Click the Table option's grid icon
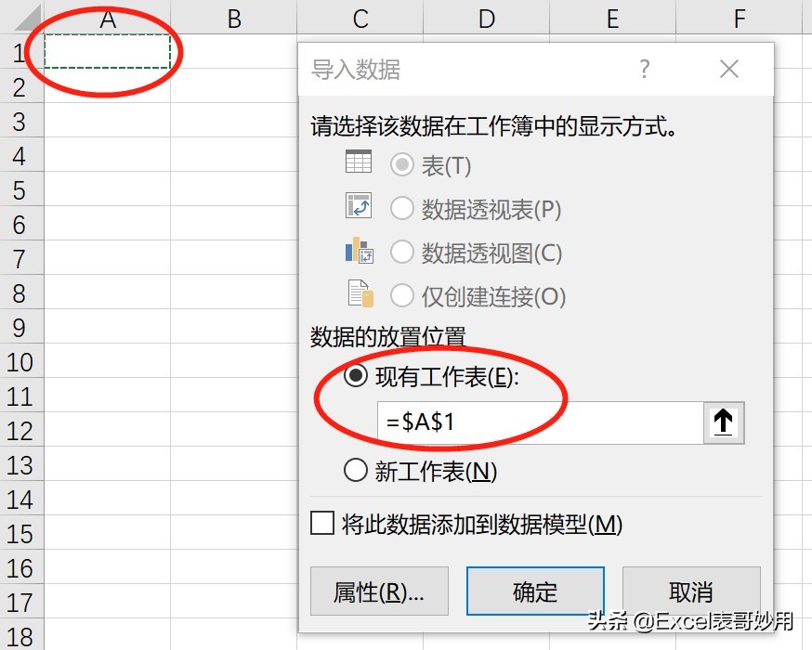This screenshot has height=650, width=812. [x=358, y=162]
